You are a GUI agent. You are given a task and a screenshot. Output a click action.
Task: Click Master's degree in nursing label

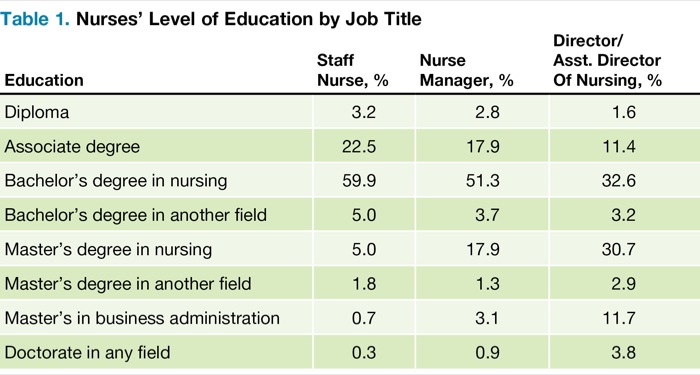coord(108,250)
